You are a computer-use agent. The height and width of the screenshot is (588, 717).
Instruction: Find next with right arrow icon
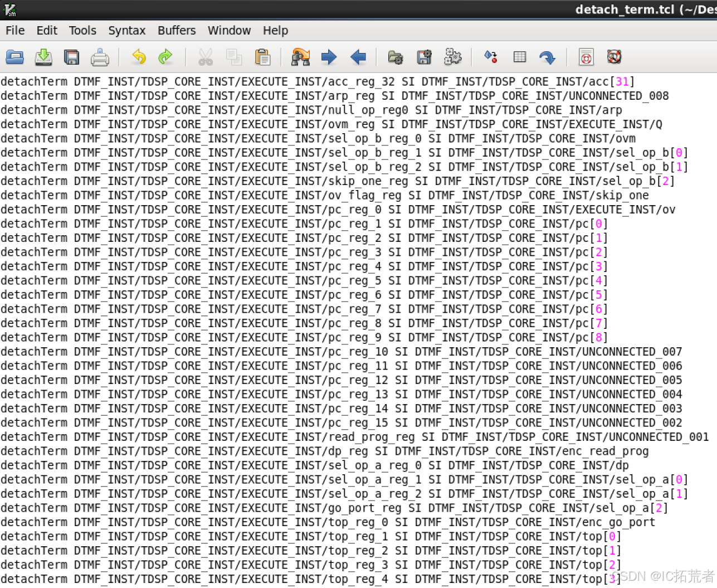pyautogui.click(x=329, y=57)
